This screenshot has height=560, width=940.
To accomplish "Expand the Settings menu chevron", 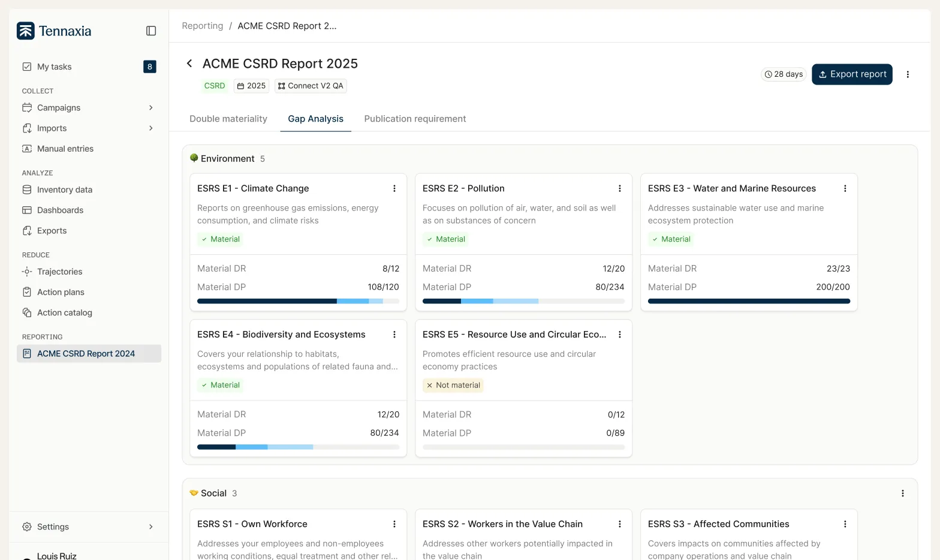I will click(x=150, y=527).
